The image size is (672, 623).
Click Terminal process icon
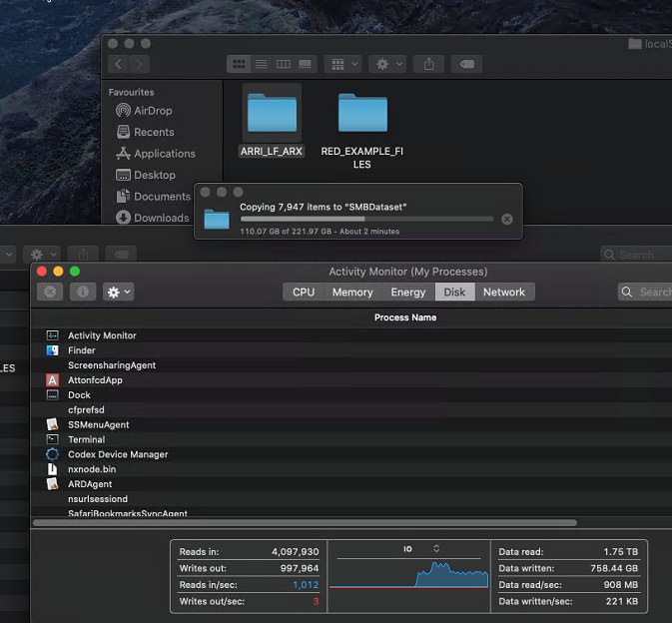(x=52, y=439)
